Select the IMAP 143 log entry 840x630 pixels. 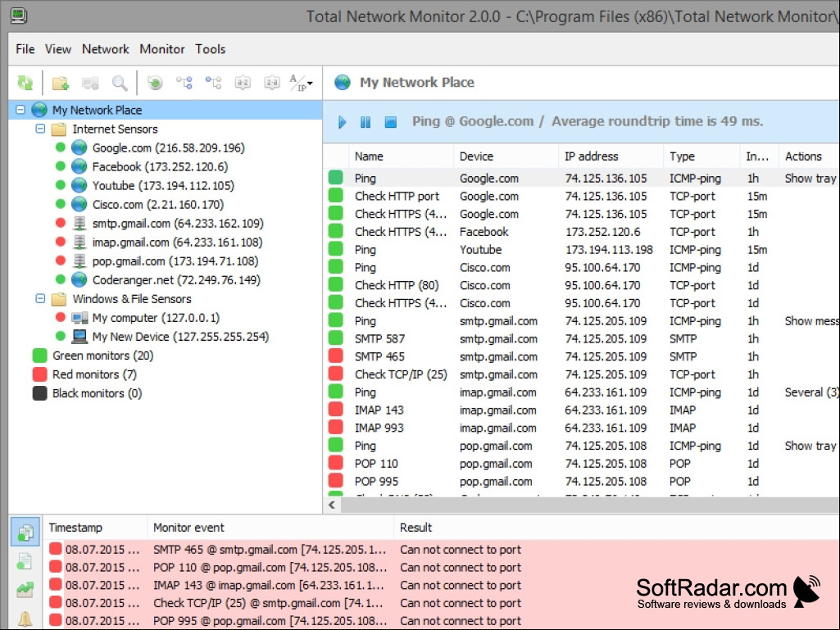442,585
